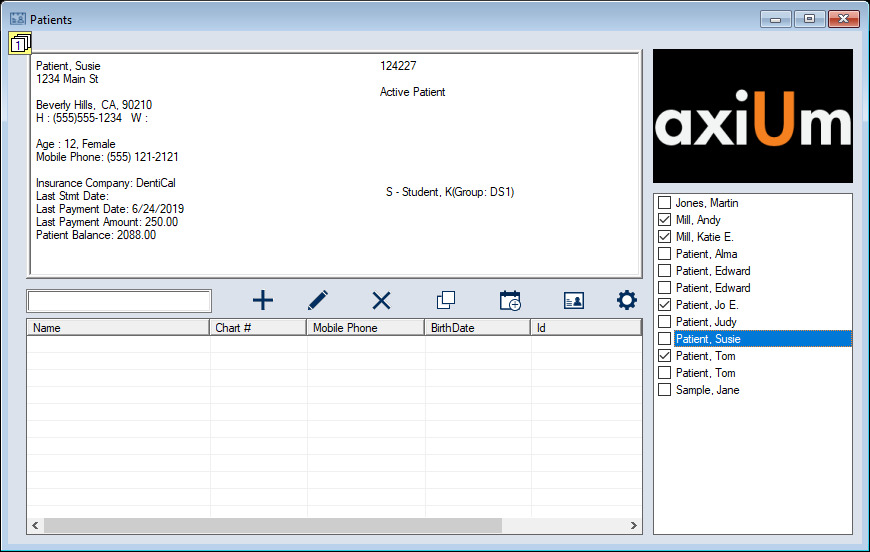Toggle the Patient, Jo E. checkbox

tap(665, 305)
